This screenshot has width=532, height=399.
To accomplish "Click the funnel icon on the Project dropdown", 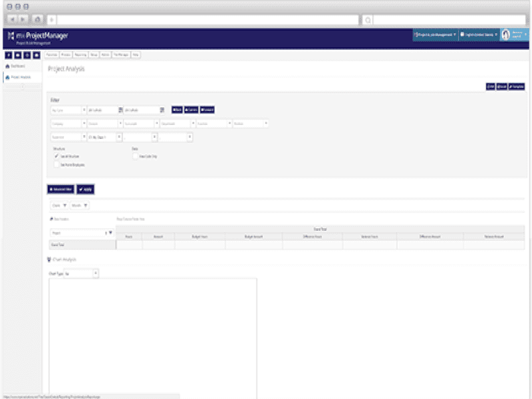I will click(110, 231).
